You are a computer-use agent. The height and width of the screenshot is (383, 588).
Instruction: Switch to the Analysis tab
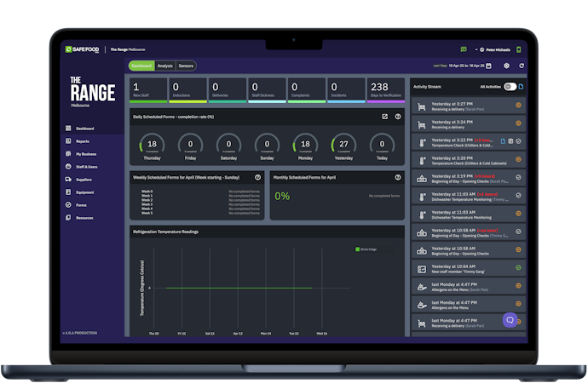165,66
